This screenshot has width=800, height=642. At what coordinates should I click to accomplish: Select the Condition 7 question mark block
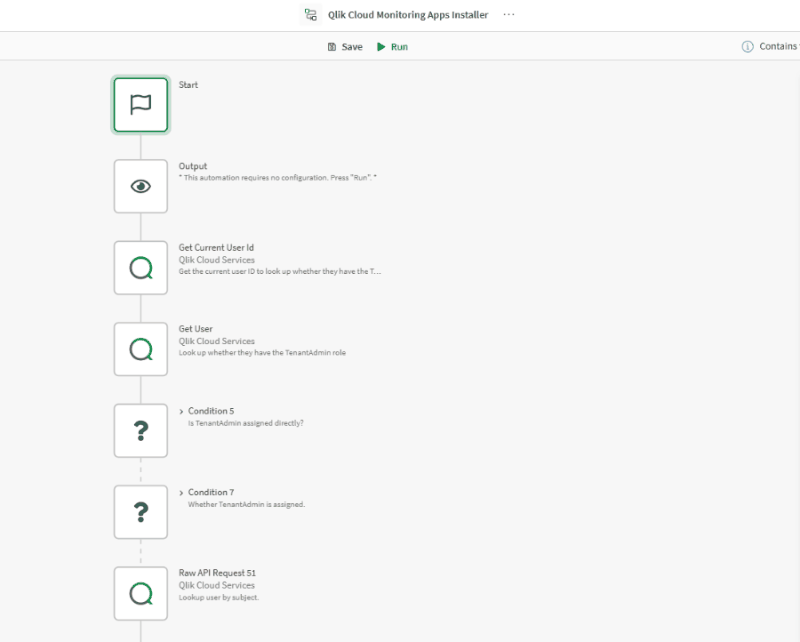[141, 512]
